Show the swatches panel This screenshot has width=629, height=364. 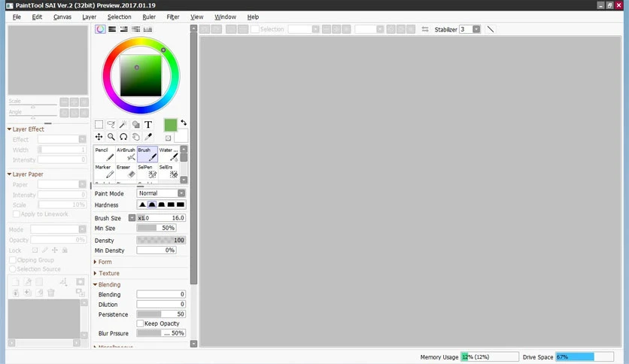pos(148,29)
